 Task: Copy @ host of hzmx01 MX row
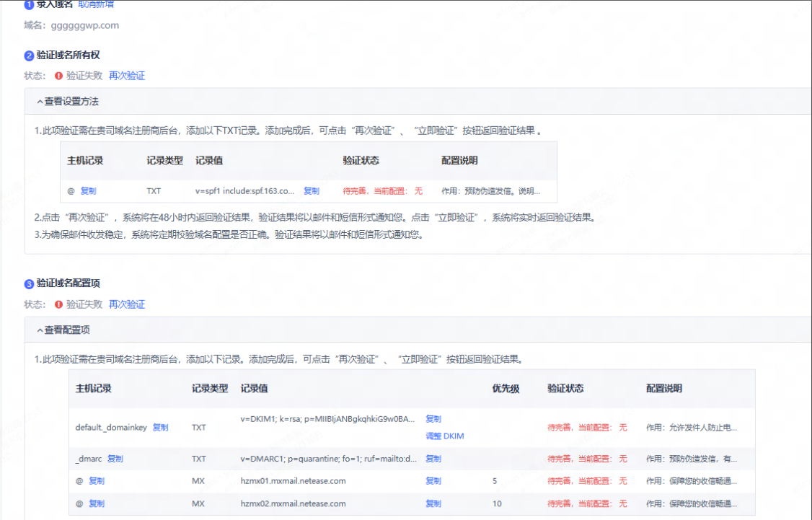(x=97, y=480)
